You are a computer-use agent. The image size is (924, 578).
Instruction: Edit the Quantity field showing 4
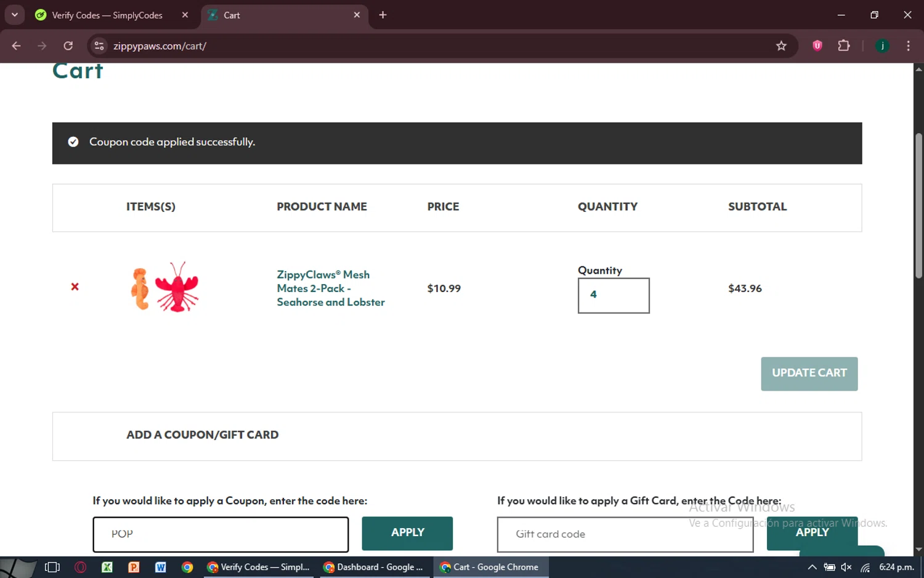tap(614, 295)
